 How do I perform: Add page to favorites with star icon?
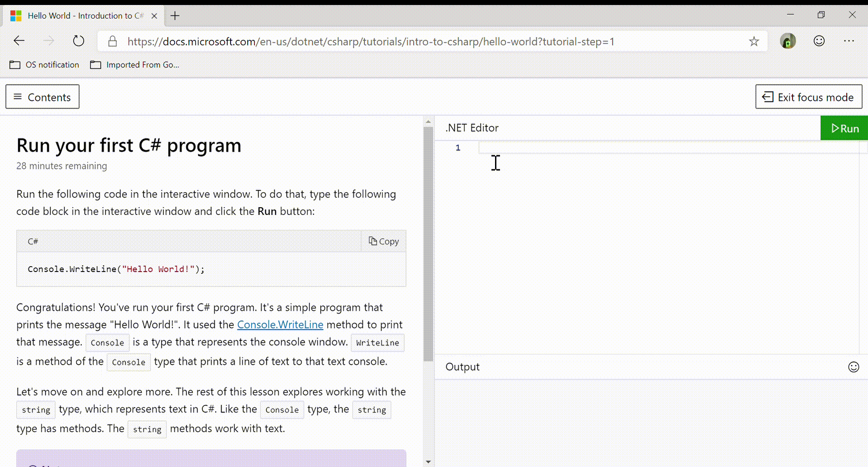click(754, 42)
